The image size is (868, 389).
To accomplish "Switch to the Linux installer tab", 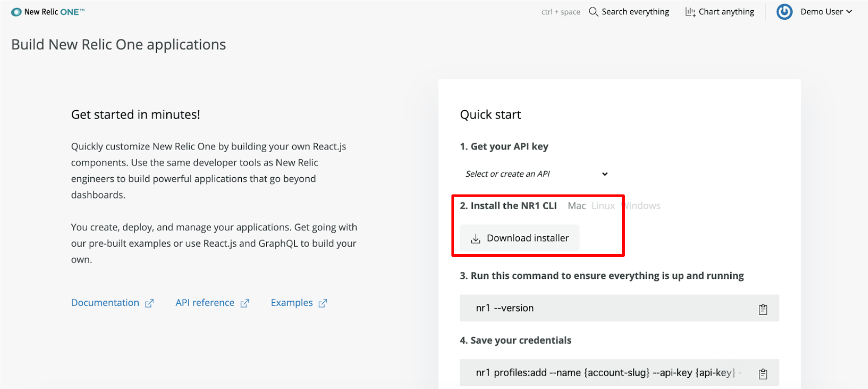I will [x=603, y=206].
